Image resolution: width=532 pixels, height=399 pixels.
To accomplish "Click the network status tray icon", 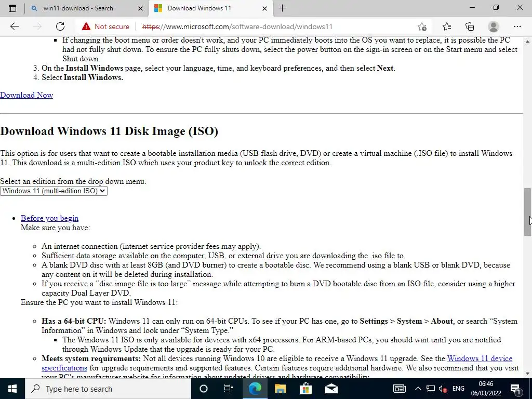I will point(431,389).
